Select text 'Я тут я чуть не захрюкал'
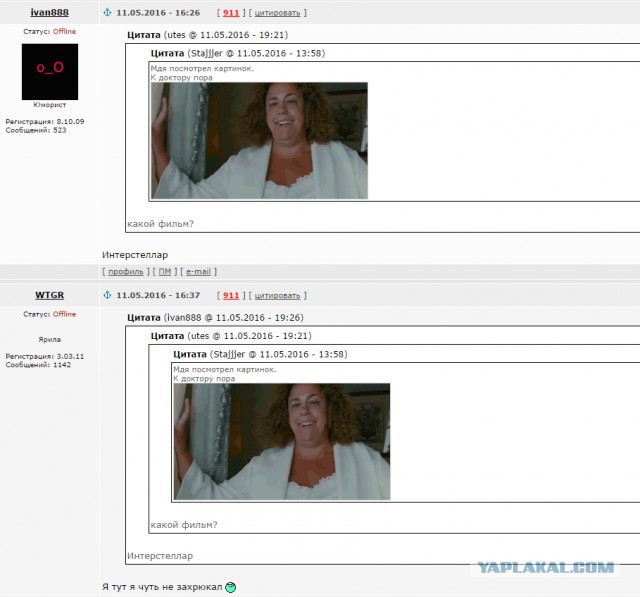Image resolution: width=640 pixels, height=597 pixels. point(162,587)
